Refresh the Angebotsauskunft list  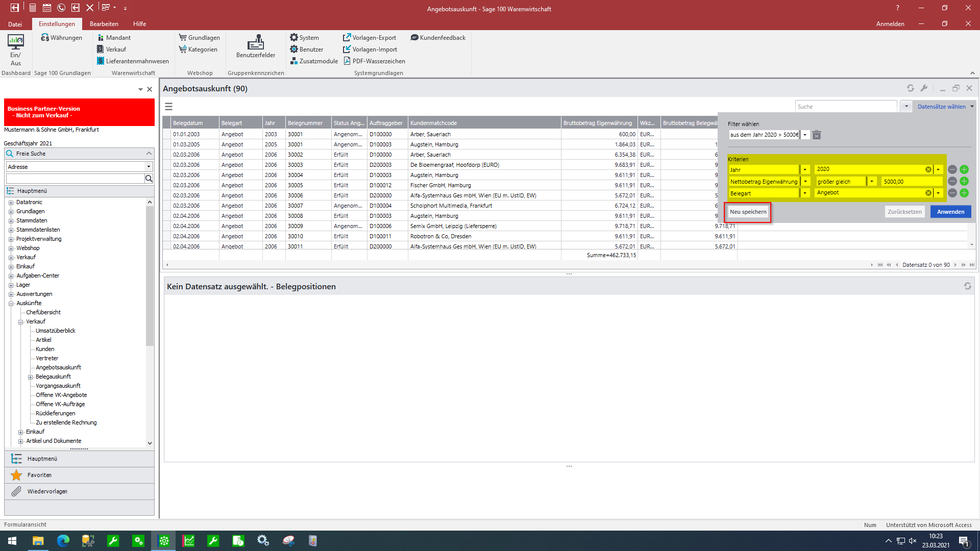pos(910,88)
